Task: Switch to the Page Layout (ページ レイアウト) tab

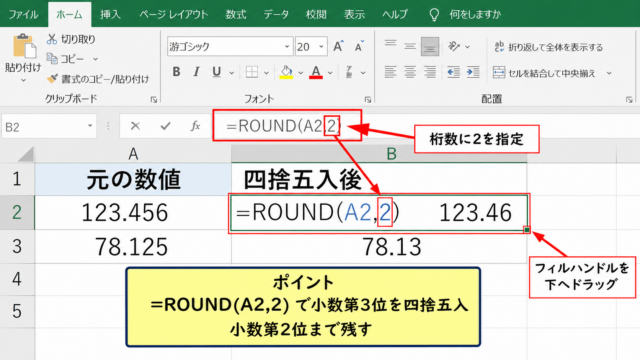Action: [173, 14]
